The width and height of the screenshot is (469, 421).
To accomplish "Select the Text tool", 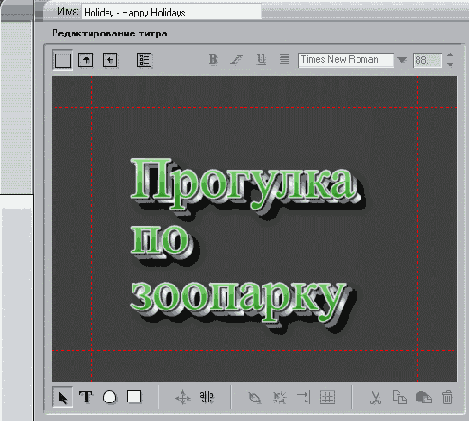I will 86,397.
